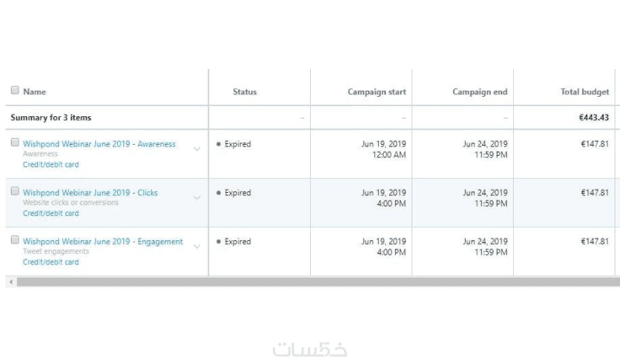This screenshot has width=620, height=364.
Task: Toggle the select-all checkbox beside Name
Action: 15,91
